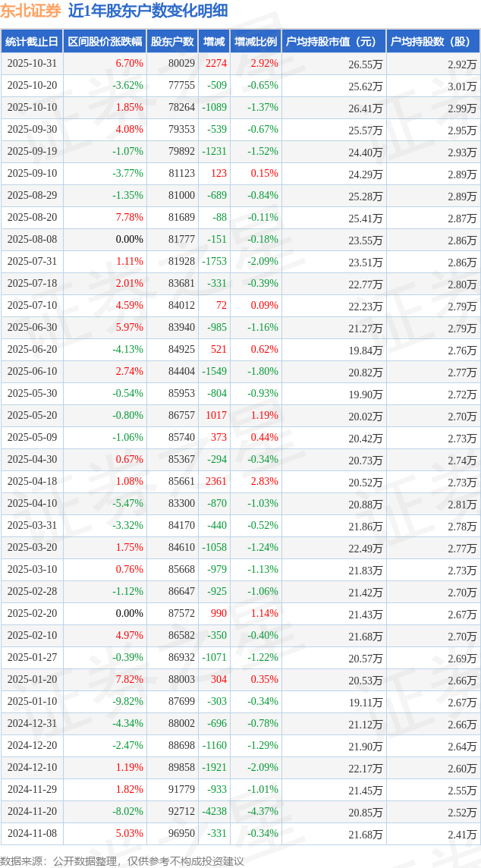This screenshot has width=481, height=868.
Task: Select the 统计截止日 column header
Action: pos(32,42)
